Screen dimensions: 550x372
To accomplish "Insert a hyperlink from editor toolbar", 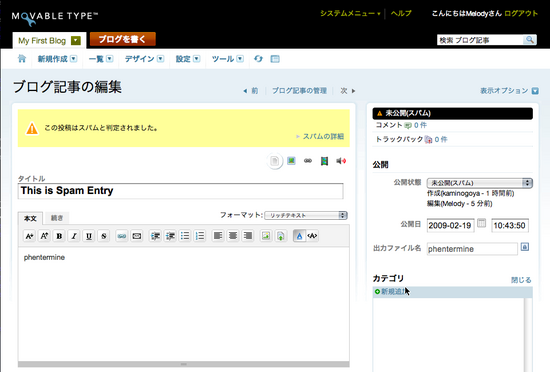I will tap(122, 236).
